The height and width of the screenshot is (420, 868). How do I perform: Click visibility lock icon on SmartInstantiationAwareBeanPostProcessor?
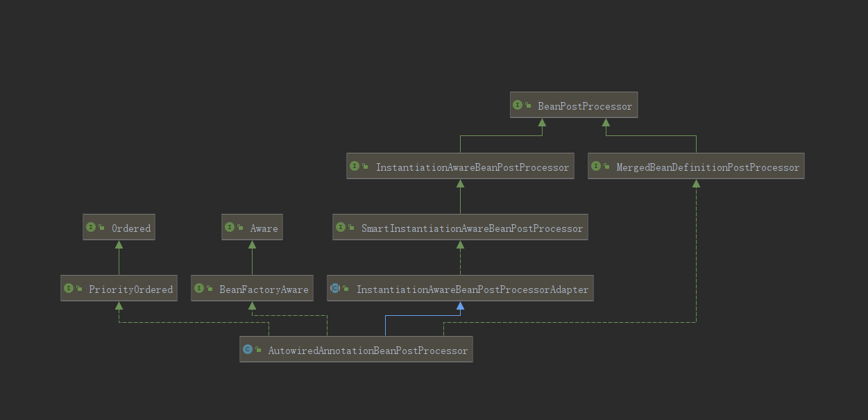351,228
